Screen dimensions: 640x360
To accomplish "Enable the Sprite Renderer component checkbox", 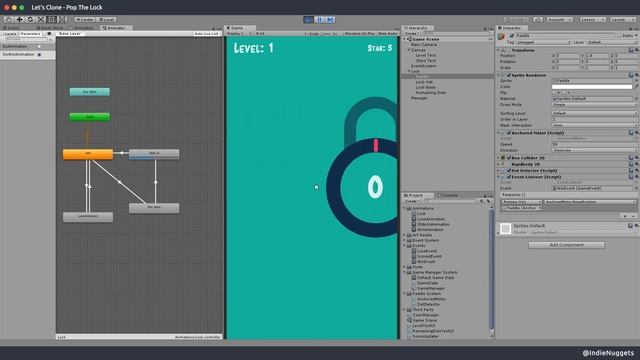I will pyautogui.click(x=509, y=75).
